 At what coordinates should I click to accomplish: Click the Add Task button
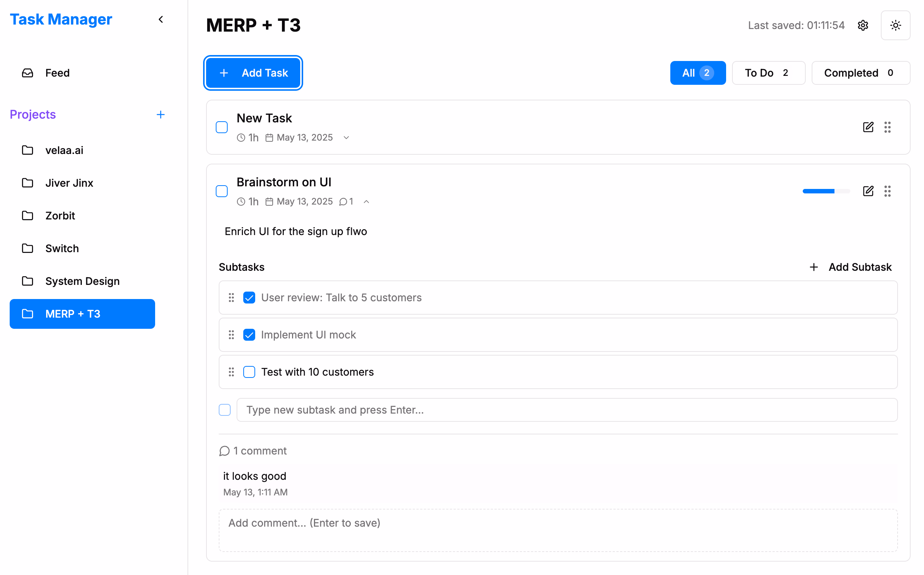coord(253,73)
